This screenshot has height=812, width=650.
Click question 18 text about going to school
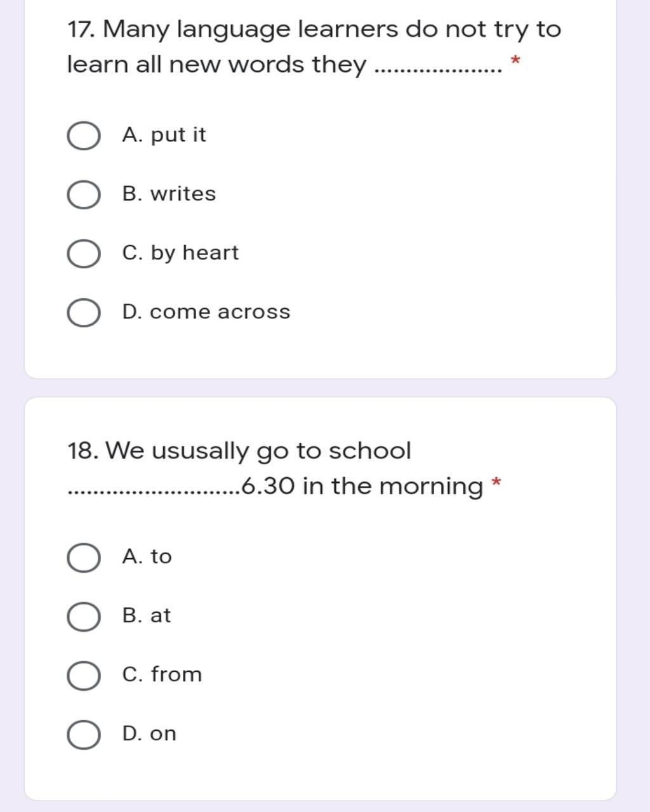pyautogui.click(x=275, y=469)
